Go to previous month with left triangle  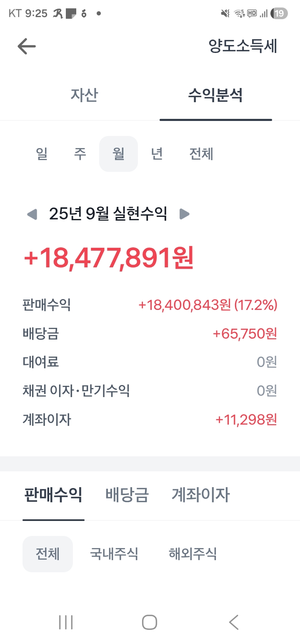point(32,214)
